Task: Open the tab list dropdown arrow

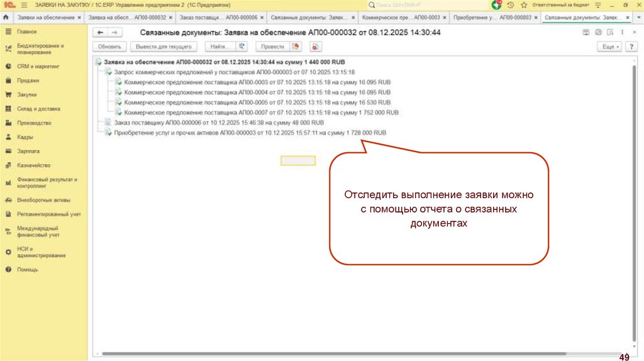Action: 638,18
